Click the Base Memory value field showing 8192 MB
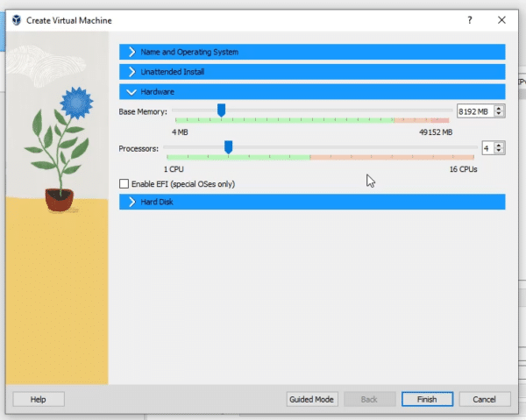Viewport: 526px width, 420px height. [474, 111]
